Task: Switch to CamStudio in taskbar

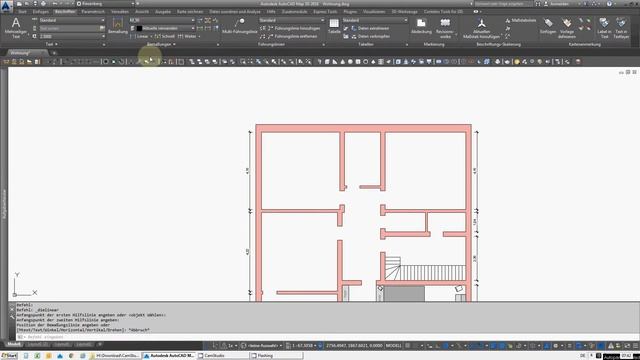Action: (223, 356)
